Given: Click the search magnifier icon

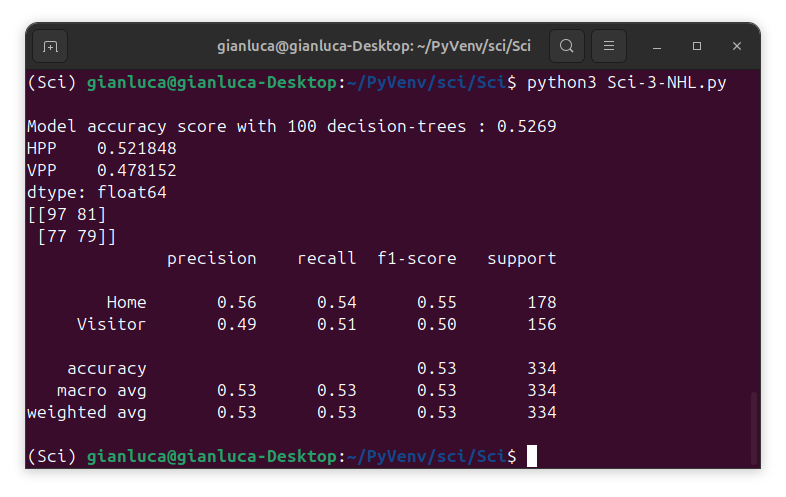Looking at the screenshot, I should (566, 46).
